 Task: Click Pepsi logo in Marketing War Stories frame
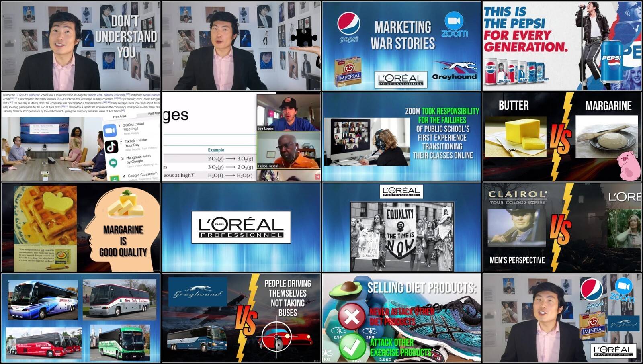coord(348,27)
